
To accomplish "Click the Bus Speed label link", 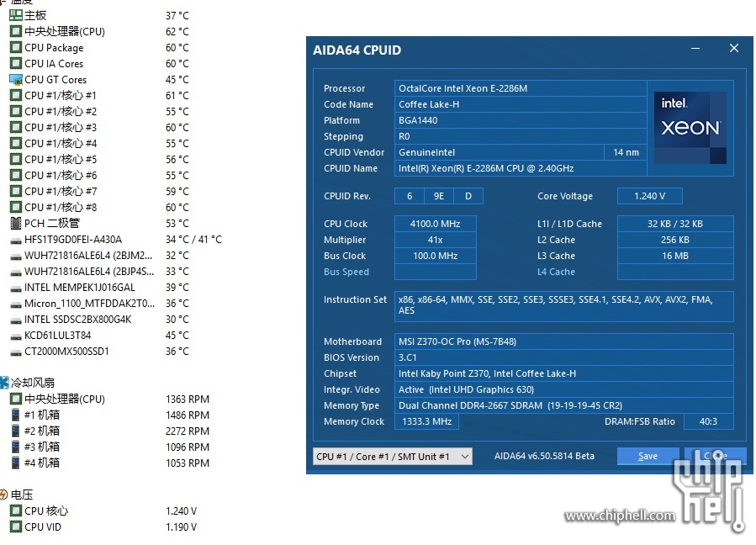I will point(346,272).
